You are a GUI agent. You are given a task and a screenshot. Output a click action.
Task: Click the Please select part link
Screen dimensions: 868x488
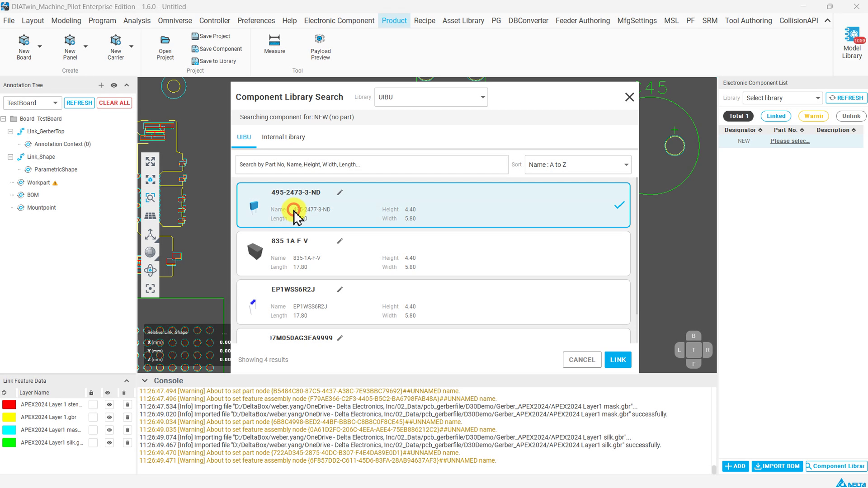[x=790, y=141]
